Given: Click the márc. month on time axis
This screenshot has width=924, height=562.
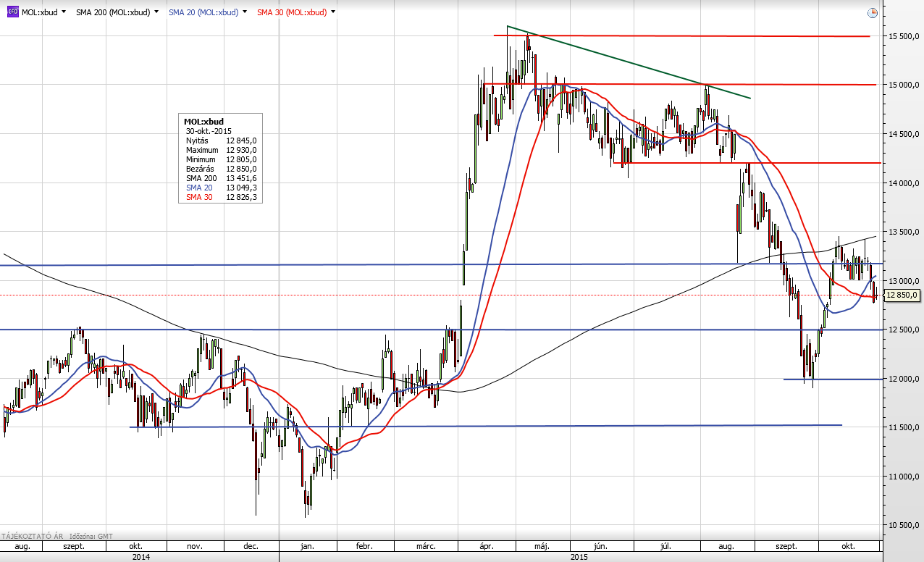Looking at the screenshot, I should point(425,546).
